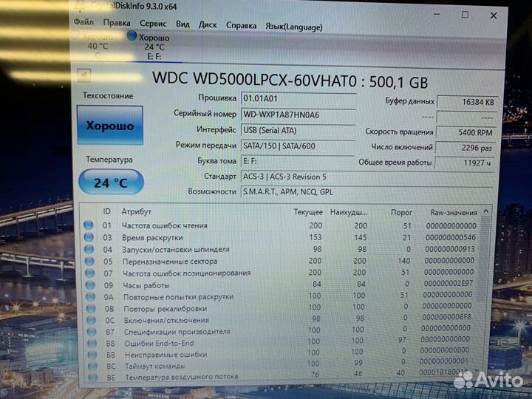Open the Правка menu
The image size is (532, 399).
pyautogui.click(x=117, y=23)
